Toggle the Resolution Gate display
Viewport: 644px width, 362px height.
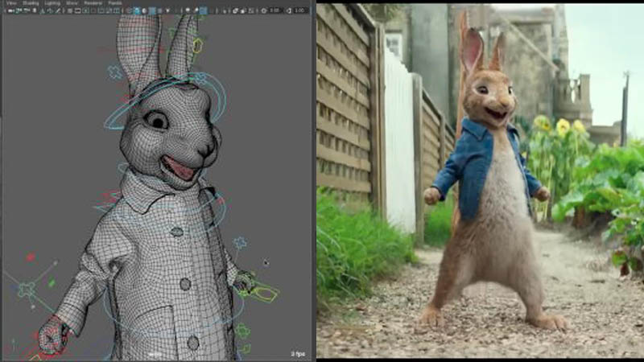point(85,10)
